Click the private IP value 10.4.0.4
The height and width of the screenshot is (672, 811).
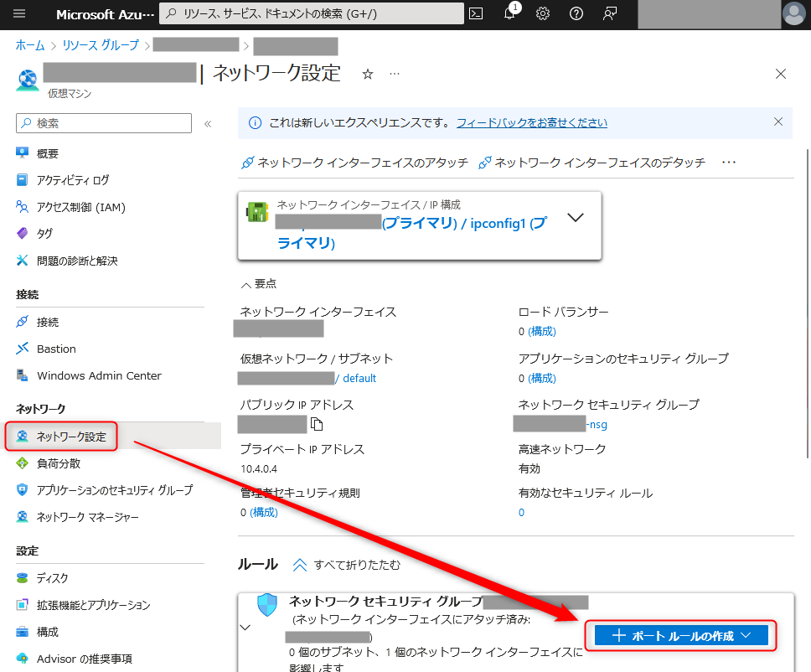click(x=259, y=468)
